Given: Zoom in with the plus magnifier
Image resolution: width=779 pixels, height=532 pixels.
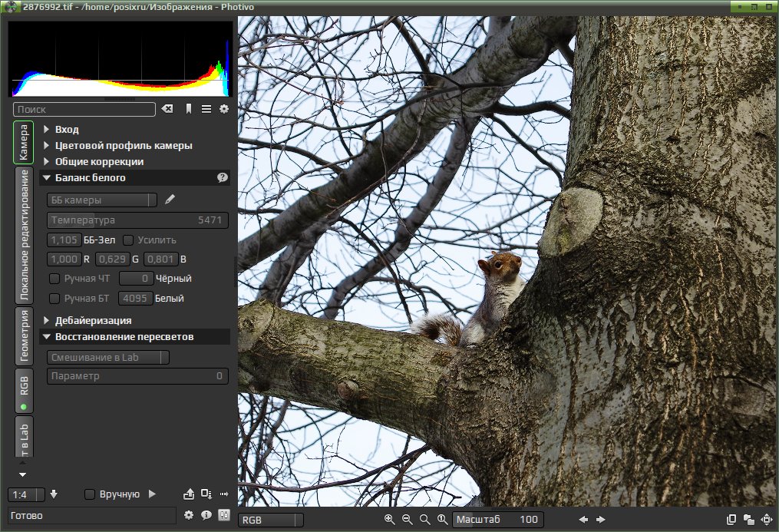Looking at the screenshot, I should tap(390, 520).
